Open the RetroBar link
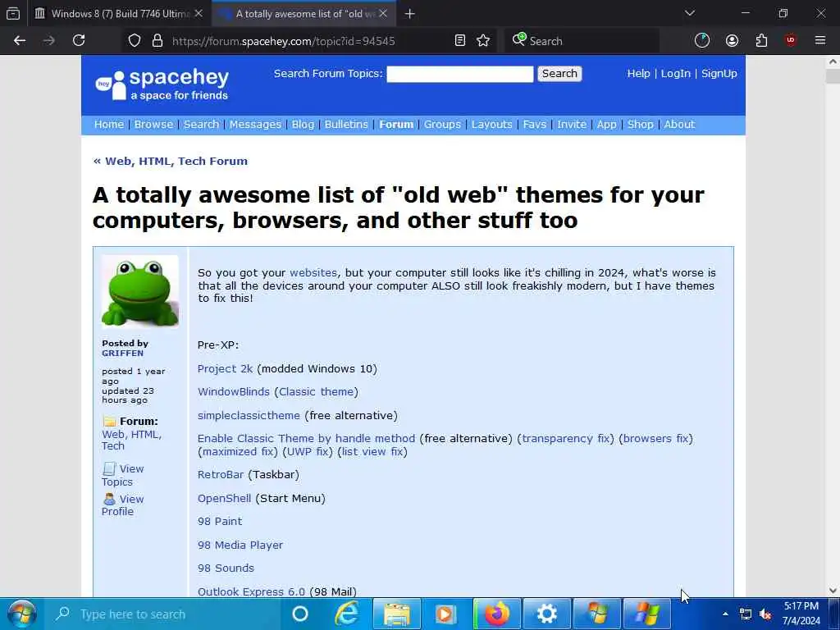 pyautogui.click(x=221, y=475)
